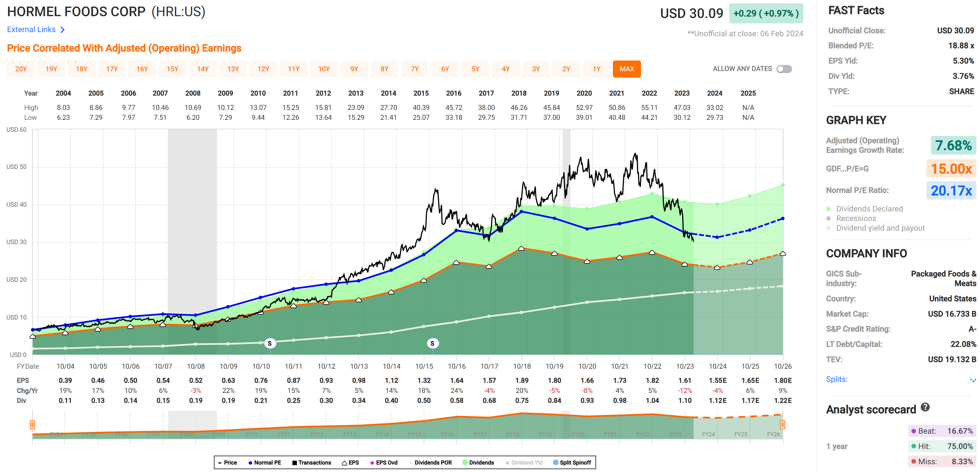The height and width of the screenshot is (472, 980).
Task: Select the 10Y time range tab
Action: point(324,69)
